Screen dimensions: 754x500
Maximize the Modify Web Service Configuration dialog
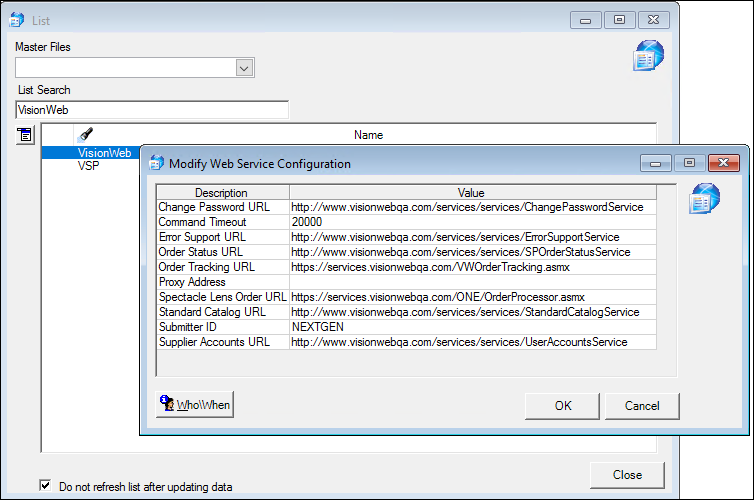689,163
